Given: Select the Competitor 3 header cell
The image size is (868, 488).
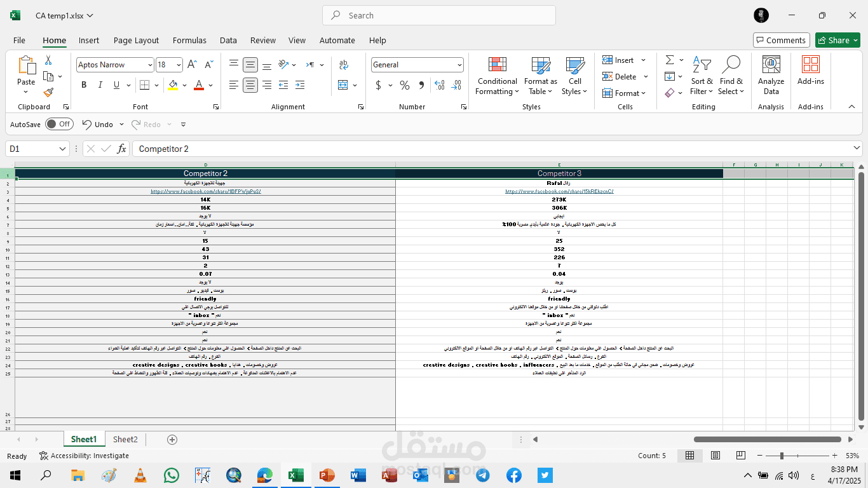Looking at the screenshot, I should point(559,173).
